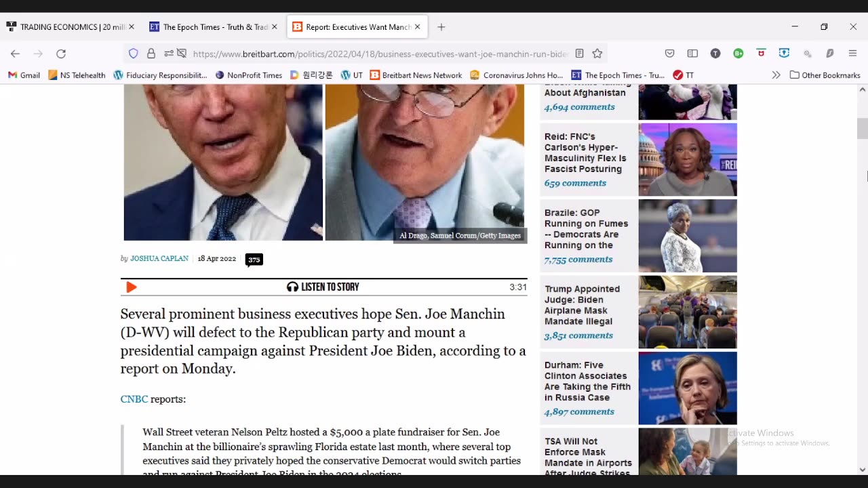This screenshot has width=868, height=488.
Task: View the 659 comments link
Action: coord(575,184)
